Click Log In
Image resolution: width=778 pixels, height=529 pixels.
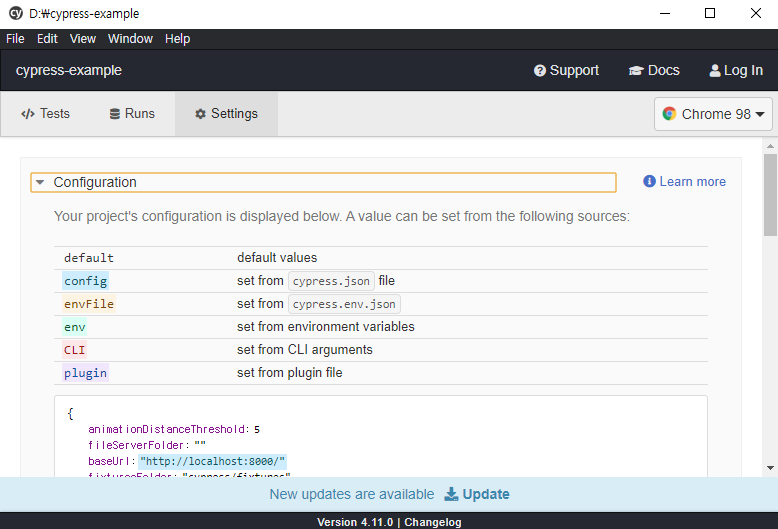(x=736, y=71)
